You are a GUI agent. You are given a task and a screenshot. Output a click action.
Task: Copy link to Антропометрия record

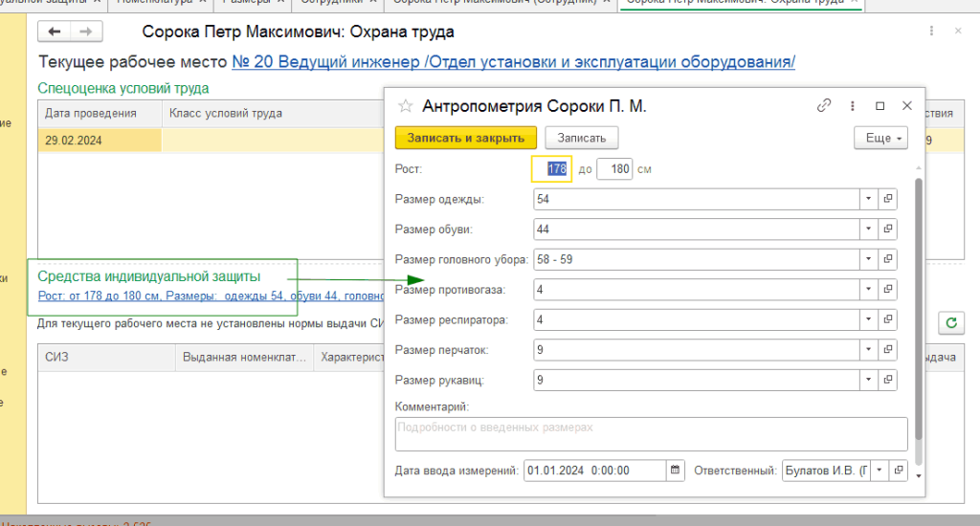point(824,105)
